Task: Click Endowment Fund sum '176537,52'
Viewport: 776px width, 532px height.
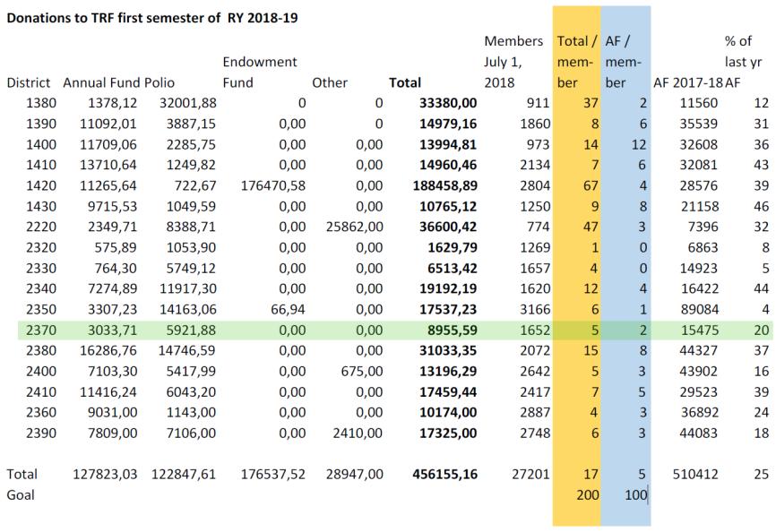Action: pos(273,474)
